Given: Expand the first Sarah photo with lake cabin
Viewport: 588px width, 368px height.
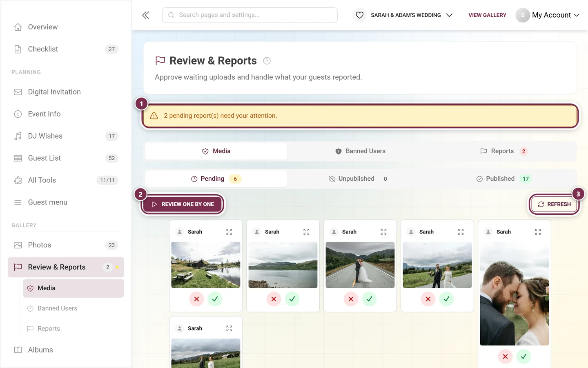Looking at the screenshot, I should coord(229,232).
